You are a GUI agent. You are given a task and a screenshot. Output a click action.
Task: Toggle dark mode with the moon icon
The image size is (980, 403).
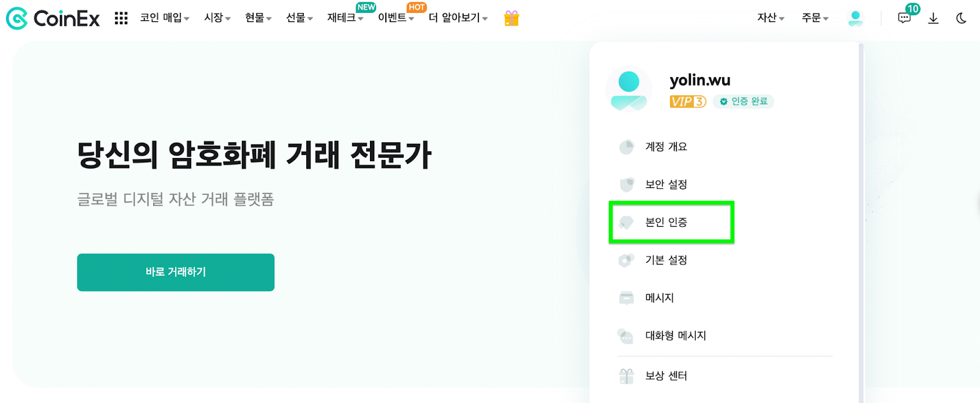coord(962,18)
